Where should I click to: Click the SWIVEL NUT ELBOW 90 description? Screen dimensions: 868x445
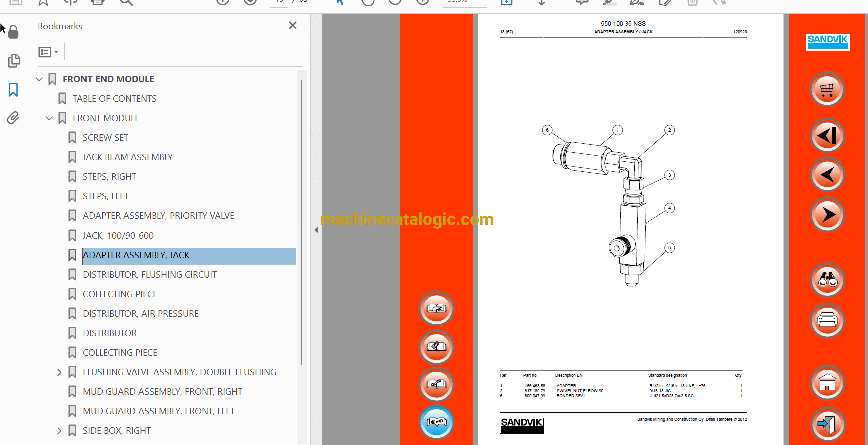coord(580,391)
